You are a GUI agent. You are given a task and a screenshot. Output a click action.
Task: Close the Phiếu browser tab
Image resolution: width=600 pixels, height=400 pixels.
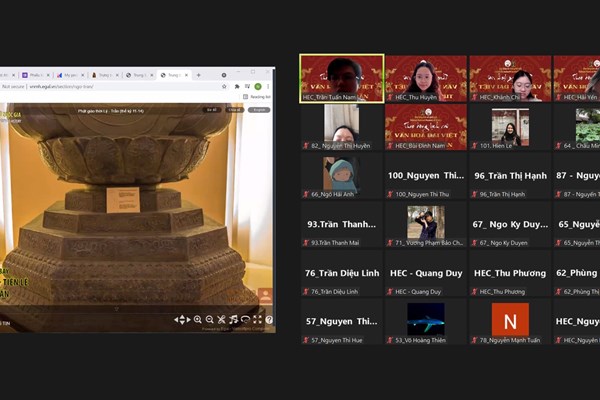48,75
